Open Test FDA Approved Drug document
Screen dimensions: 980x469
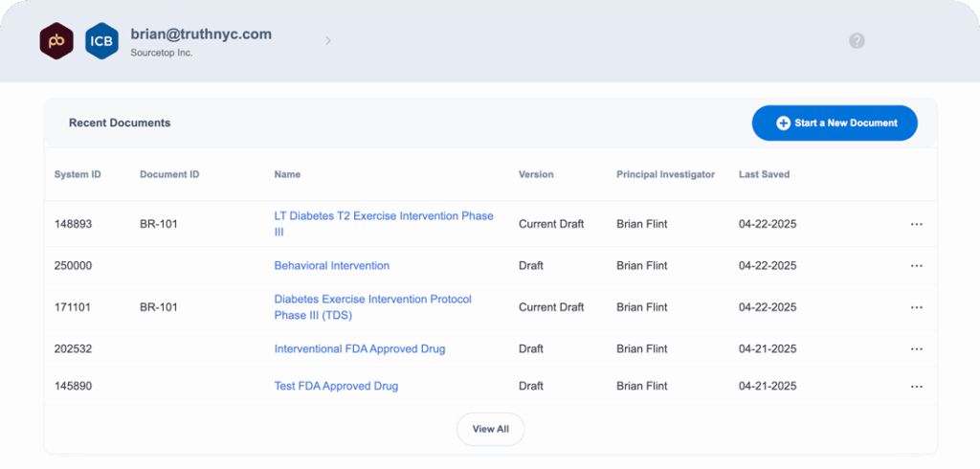click(x=336, y=387)
